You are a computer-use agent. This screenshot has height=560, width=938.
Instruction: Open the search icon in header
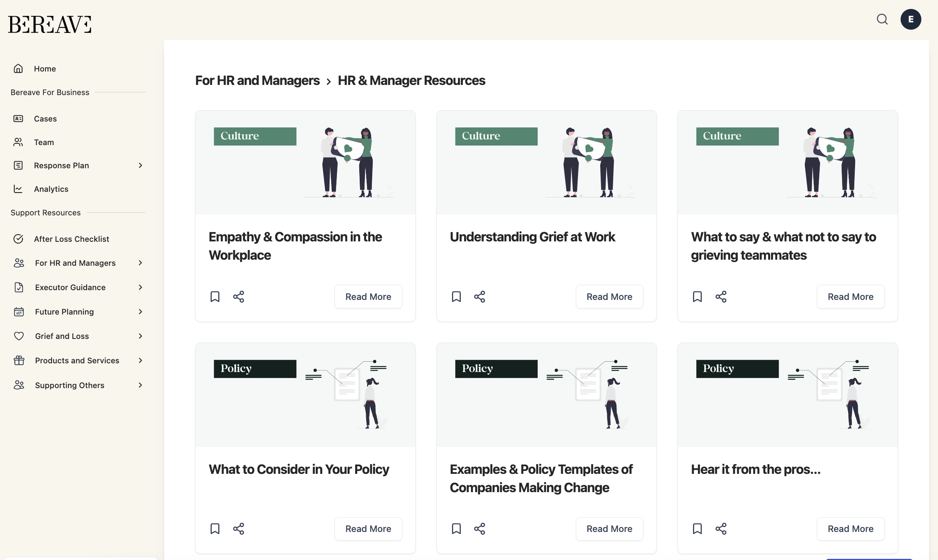pos(882,20)
